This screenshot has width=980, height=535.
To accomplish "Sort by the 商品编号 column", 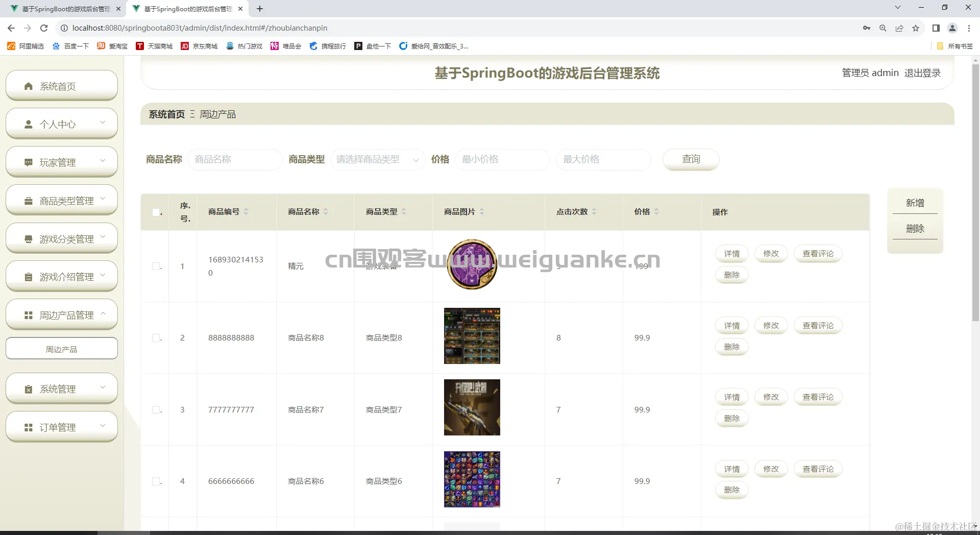I will (x=246, y=211).
